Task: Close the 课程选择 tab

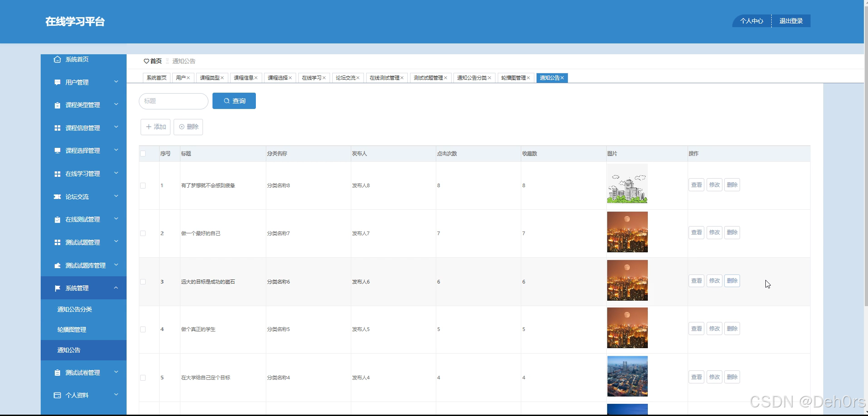Action: tap(290, 78)
